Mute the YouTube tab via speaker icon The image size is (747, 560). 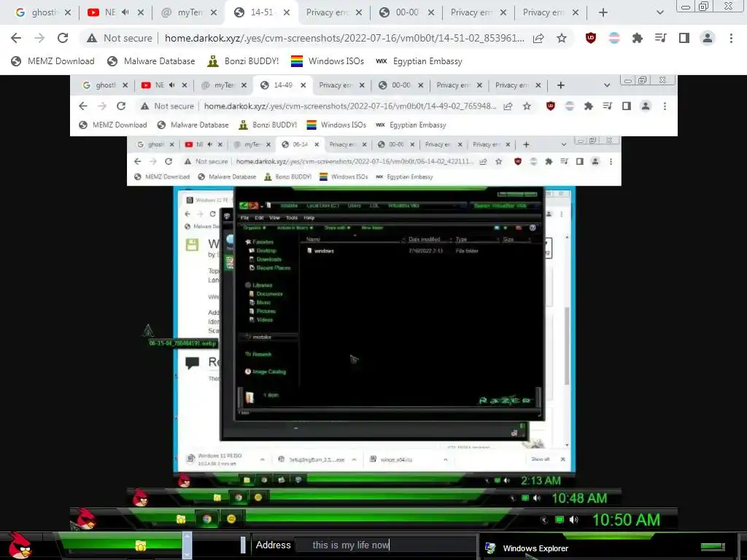[125, 12]
